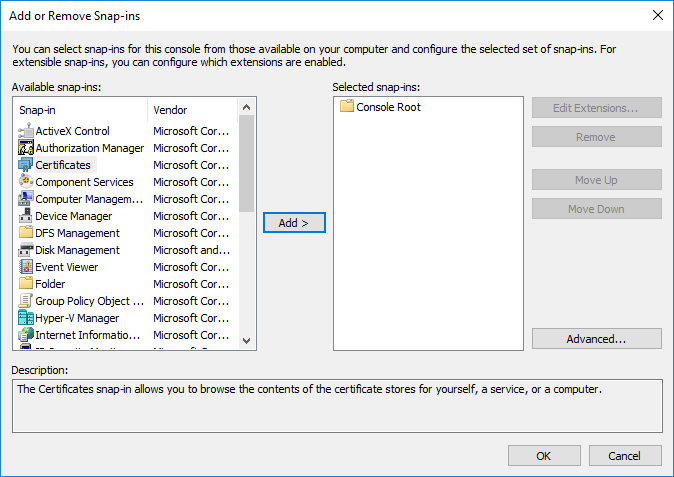Viewport: 674px width, 477px height.
Task: Open the Advanced... options
Action: click(x=597, y=339)
